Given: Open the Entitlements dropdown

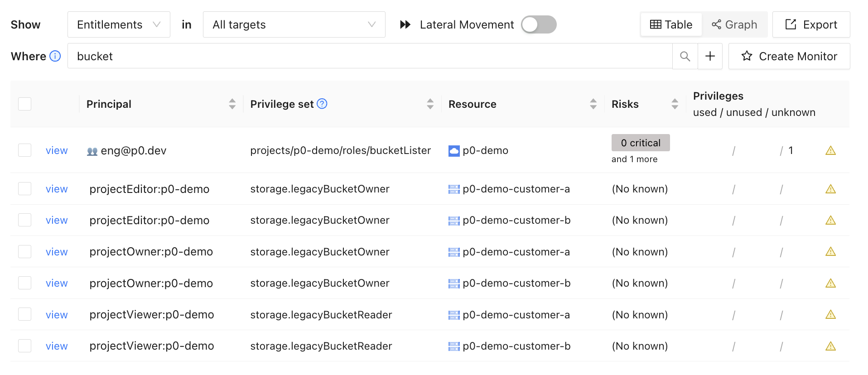Looking at the screenshot, I should tap(119, 24).
